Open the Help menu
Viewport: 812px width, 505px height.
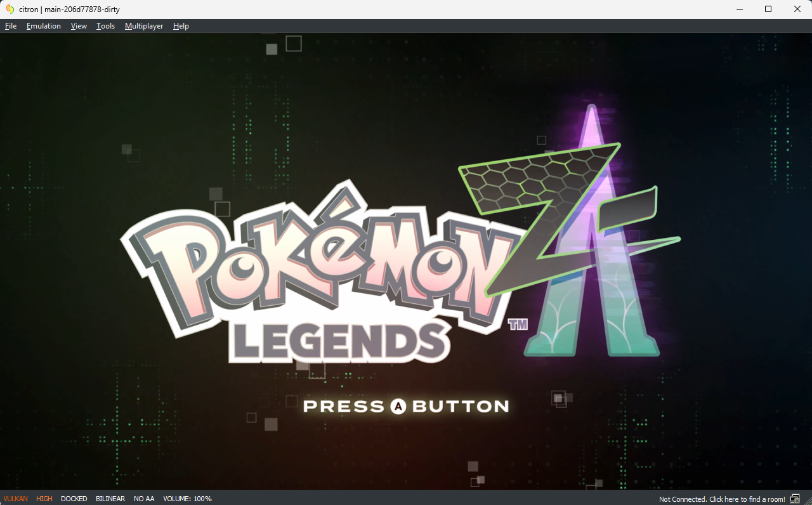click(x=181, y=26)
